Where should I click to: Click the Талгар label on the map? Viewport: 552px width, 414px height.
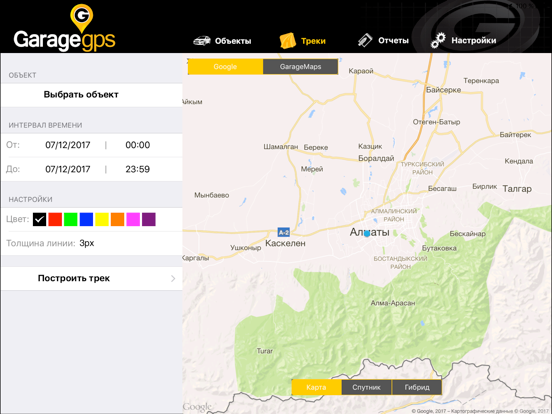tap(517, 189)
